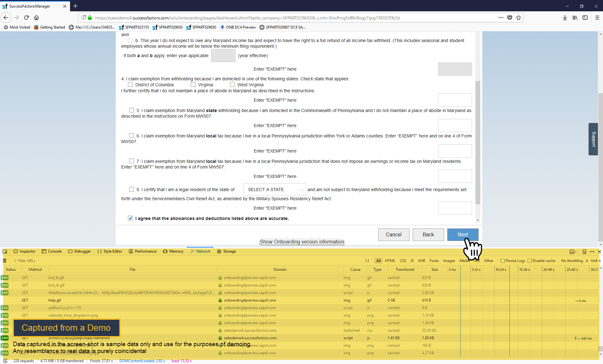Open Most Visited bookmarks folder
Viewport: 603px width, 364px height.
tap(17, 27)
